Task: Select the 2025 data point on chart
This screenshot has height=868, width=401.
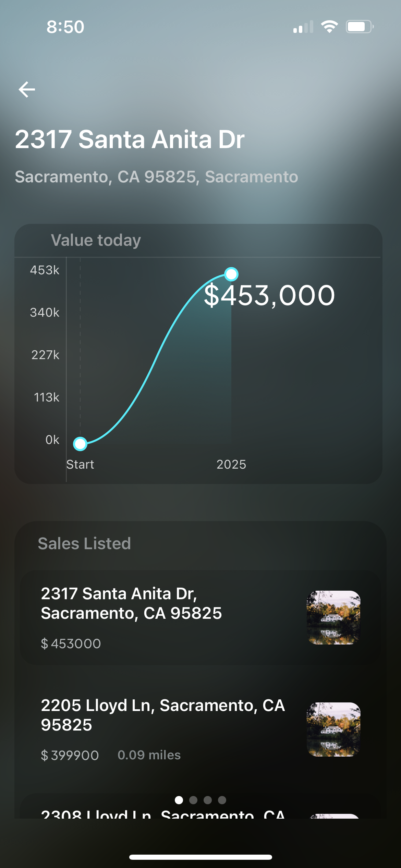Action: [231, 274]
